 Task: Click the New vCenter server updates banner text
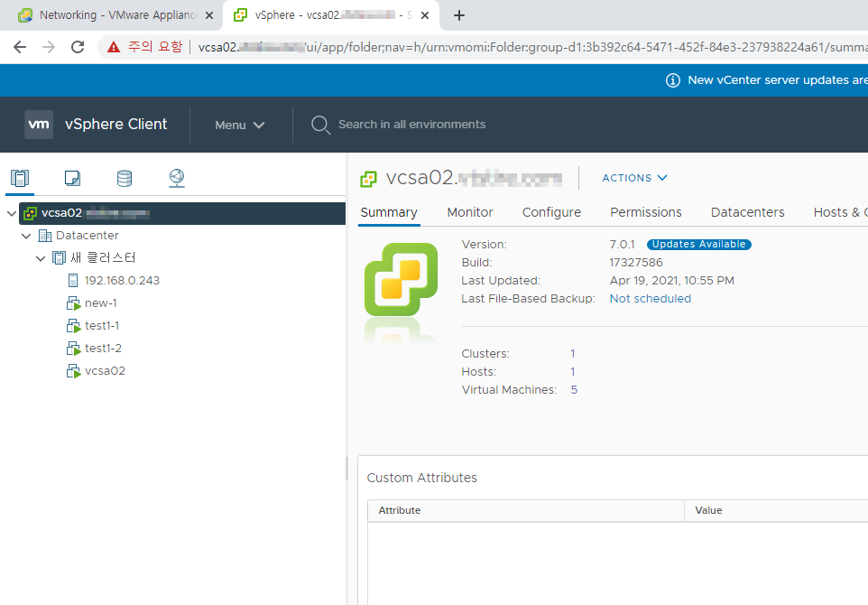coord(778,80)
